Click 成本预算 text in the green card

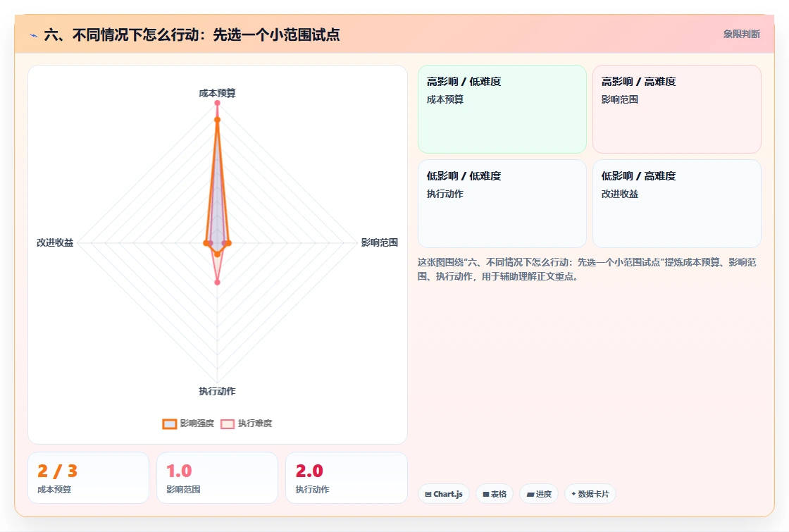click(445, 99)
